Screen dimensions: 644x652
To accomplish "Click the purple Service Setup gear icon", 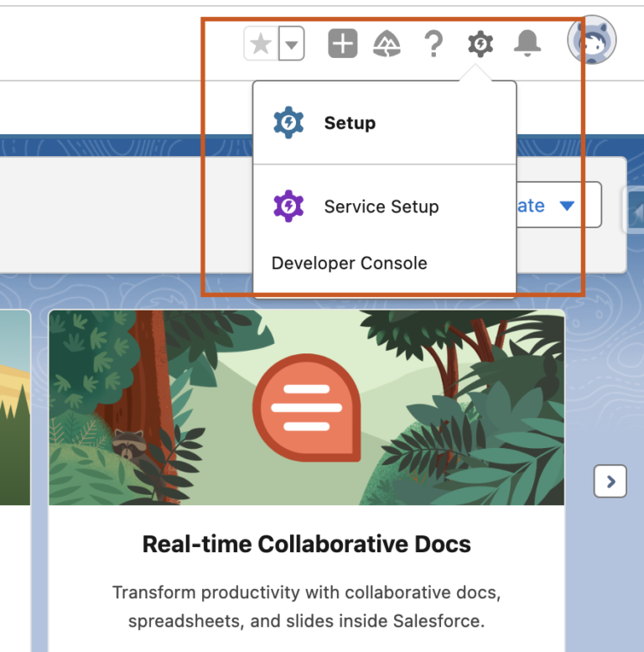I will coord(288,206).
